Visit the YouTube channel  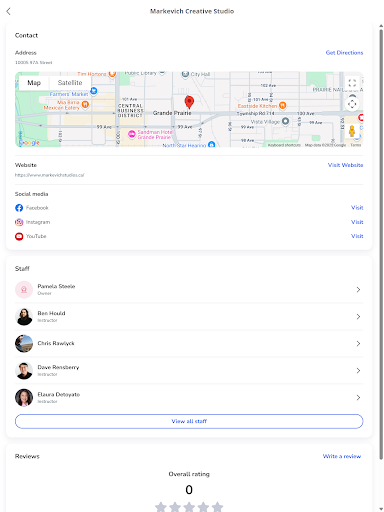357,236
